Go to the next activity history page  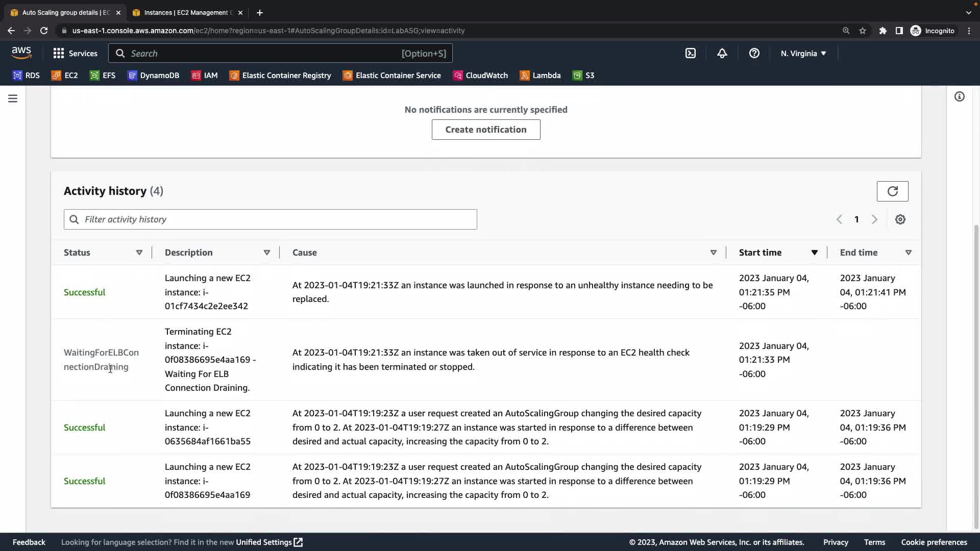[x=874, y=219]
